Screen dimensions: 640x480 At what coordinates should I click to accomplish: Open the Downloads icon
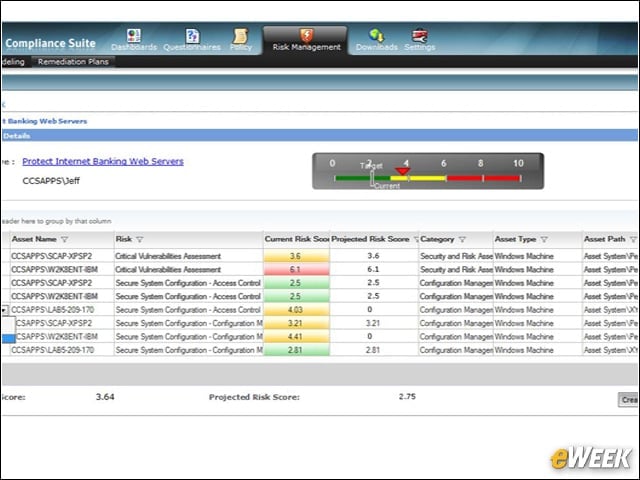[376, 36]
